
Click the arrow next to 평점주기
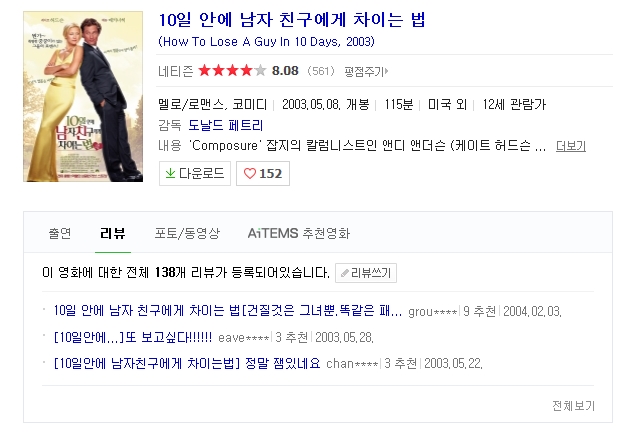(386, 71)
